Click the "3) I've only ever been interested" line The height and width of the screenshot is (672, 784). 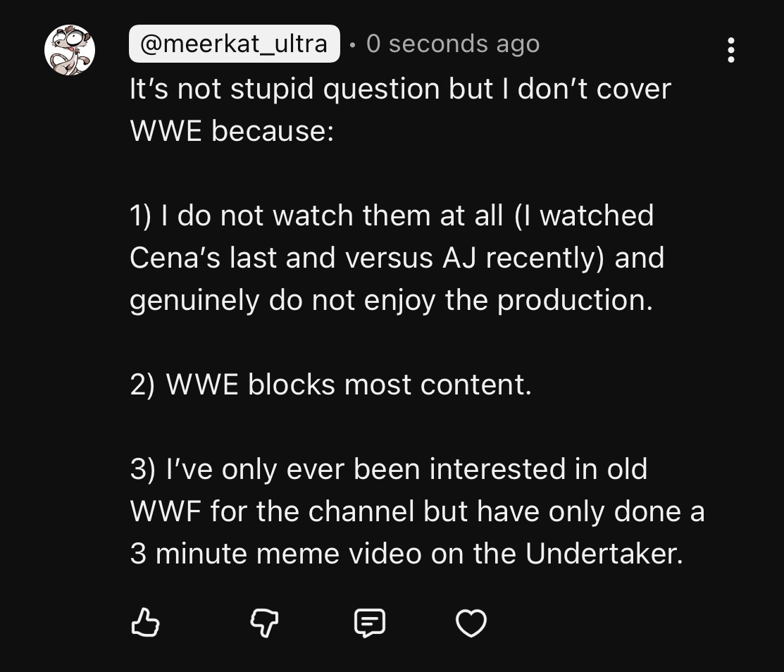click(x=388, y=469)
